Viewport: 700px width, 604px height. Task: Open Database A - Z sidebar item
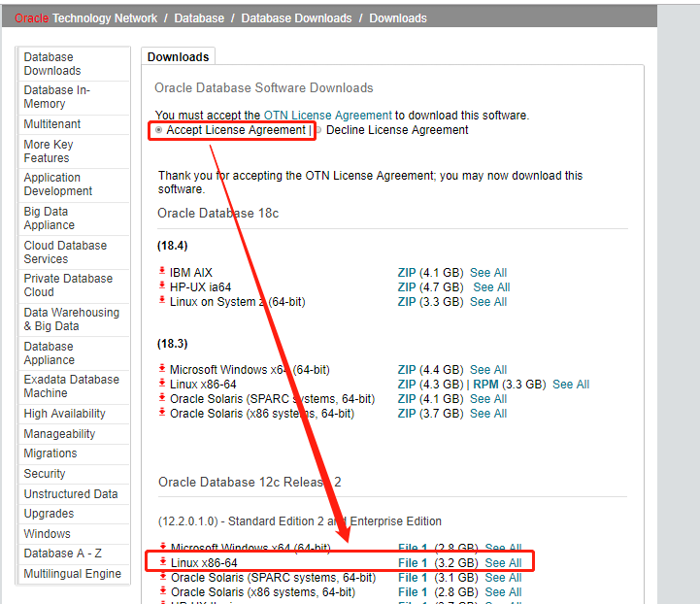(x=74, y=554)
